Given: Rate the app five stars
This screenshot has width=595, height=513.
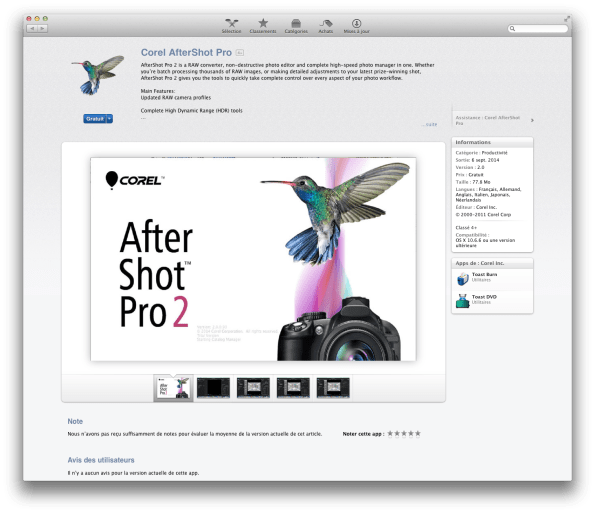Looking at the screenshot, I should click(x=417, y=433).
